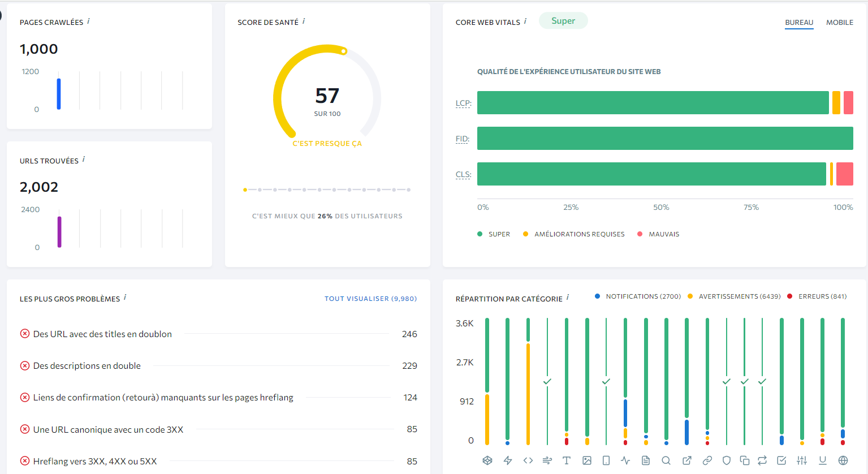Viewport: 868px width, 474px height.
Task: Select the redirect arrows category icon
Action: coord(762,460)
